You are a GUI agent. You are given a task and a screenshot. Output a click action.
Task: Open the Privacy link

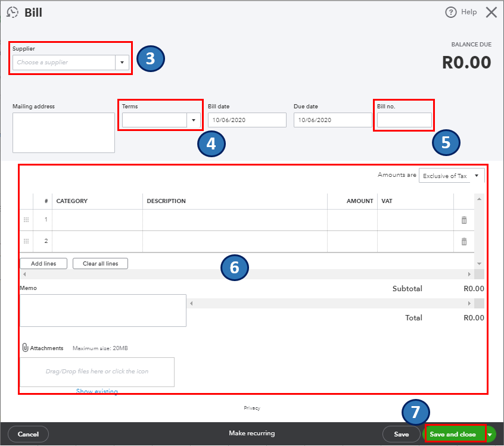click(x=251, y=408)
